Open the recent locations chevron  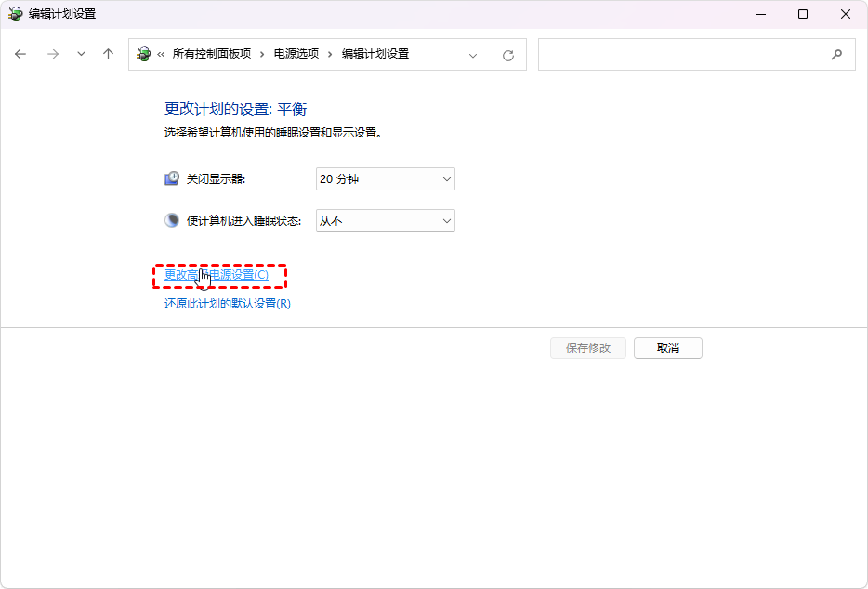pos(81,54)
